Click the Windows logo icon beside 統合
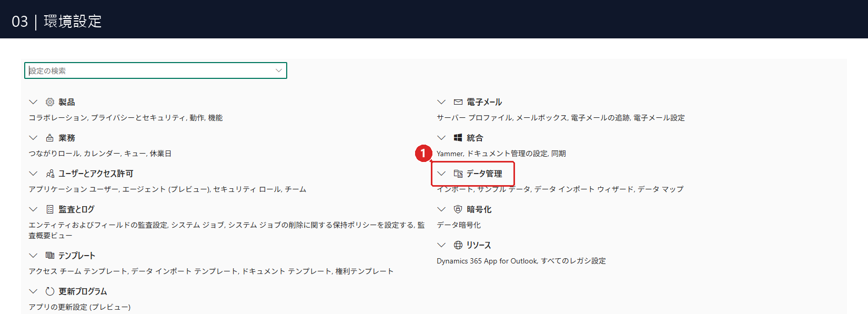This screenshot has width=868, height=335. click(458, 138)
